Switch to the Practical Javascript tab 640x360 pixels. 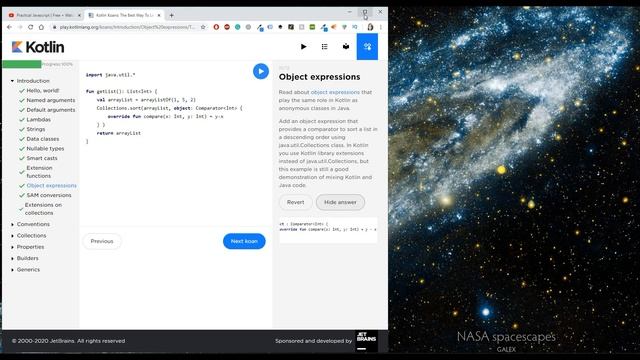tap(44, 15)
